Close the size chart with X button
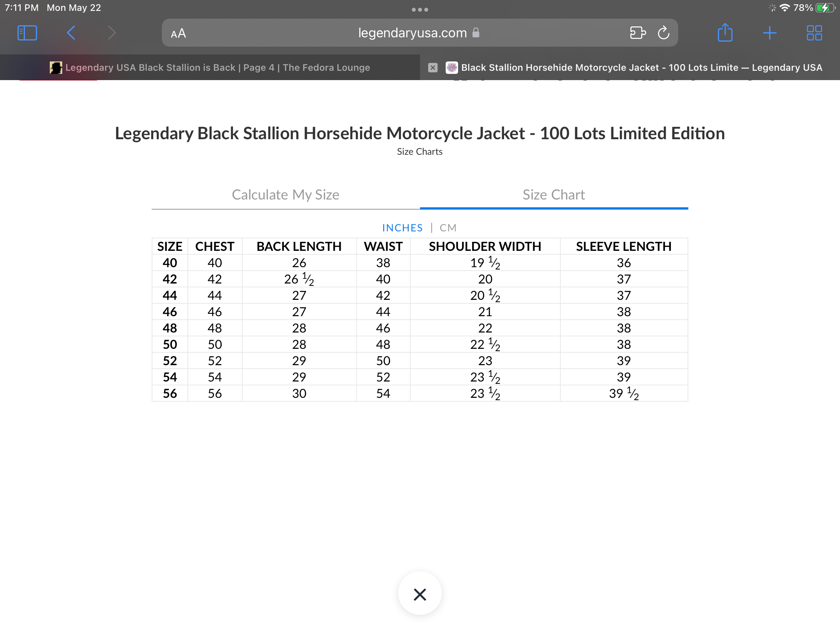Screen dimensions: 840x630 [420, 594]
